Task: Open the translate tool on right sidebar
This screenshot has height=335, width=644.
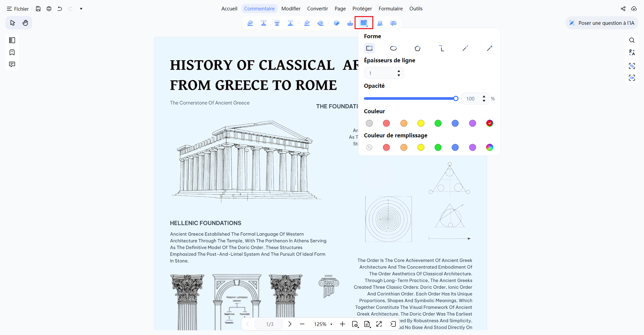Action: click(x=632, y=52)
